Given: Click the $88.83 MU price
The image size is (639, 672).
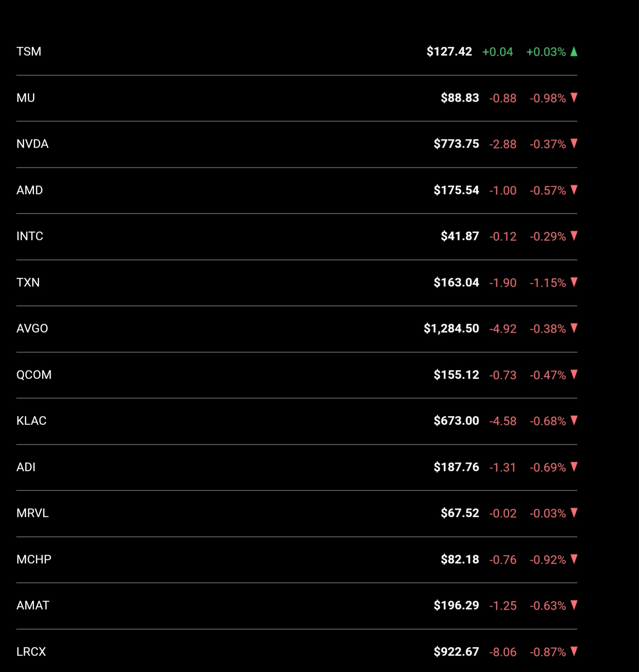Looking at the screenshot, I should [460, 98].
